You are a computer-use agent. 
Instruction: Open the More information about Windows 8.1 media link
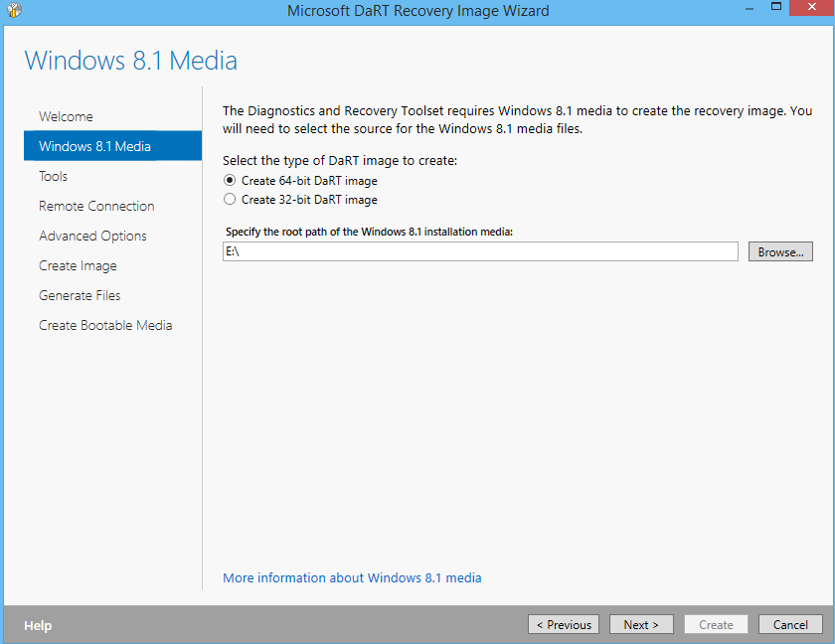(x=352, y=577)
